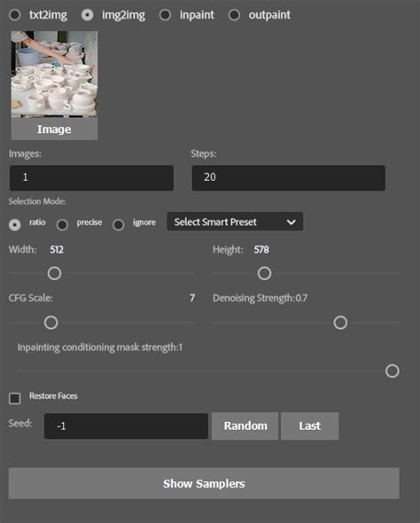Viewport: 420px width, 523px height.
Task: Click the inpainting mask strength slider handle
Action: (393, 371)
